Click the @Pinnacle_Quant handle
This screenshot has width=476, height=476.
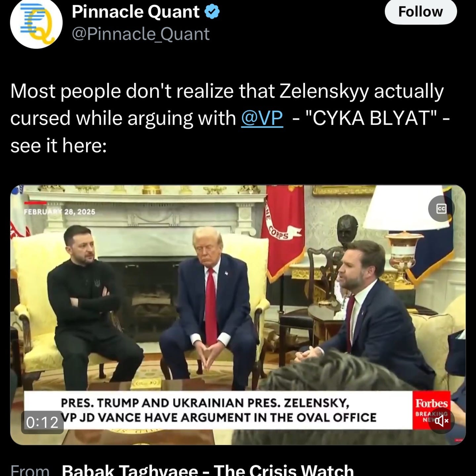point(140,34)
